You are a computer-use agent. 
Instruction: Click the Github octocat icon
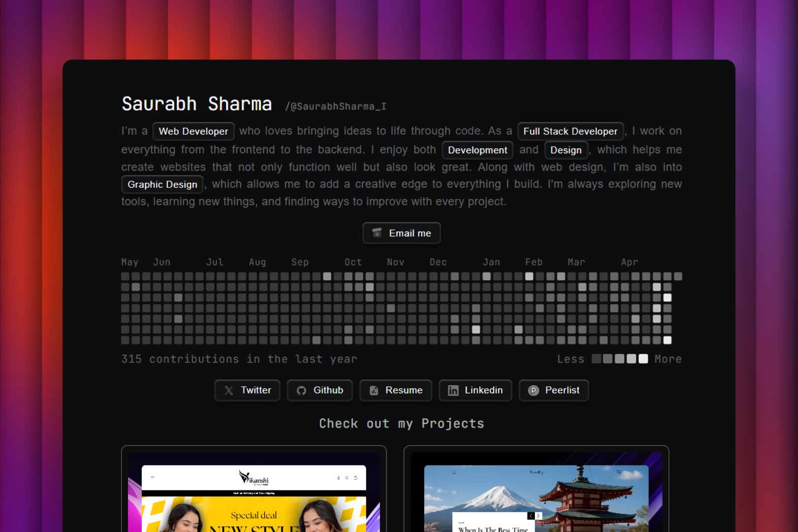[301, 391]
